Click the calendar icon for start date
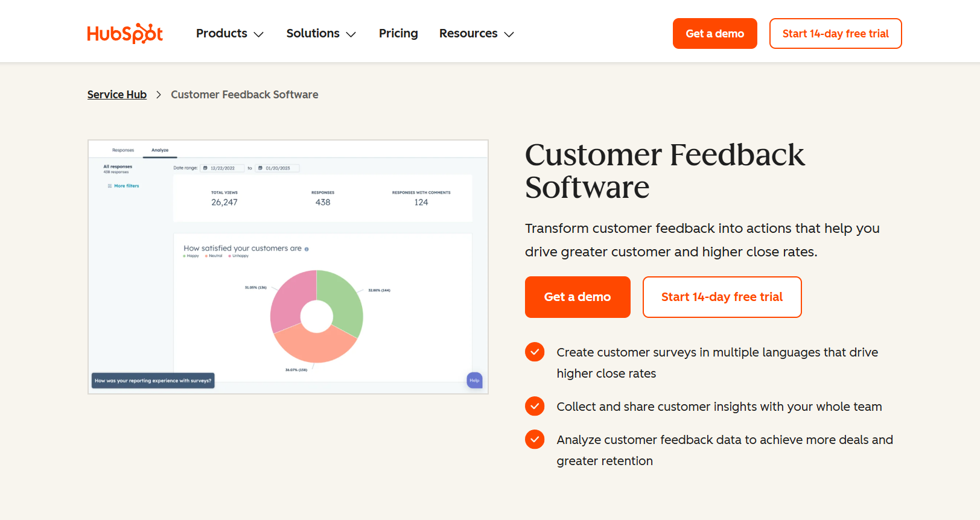The width and height of the screenshot is (980, 520). (205, 168)
